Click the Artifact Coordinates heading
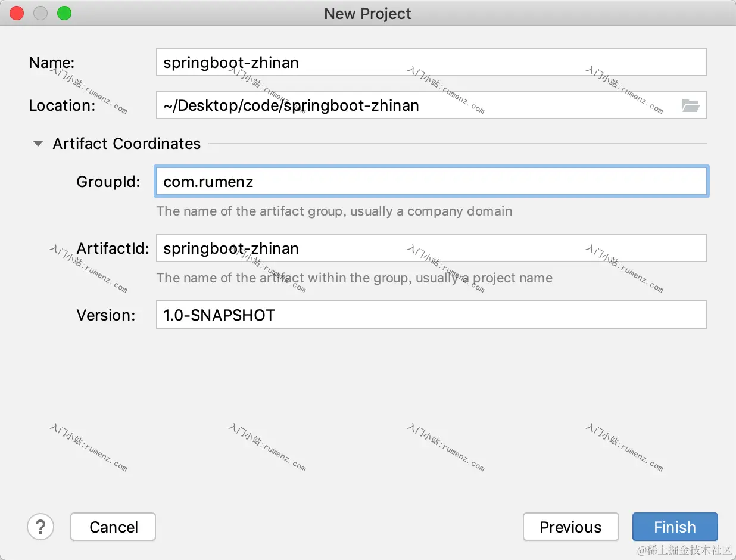Viewport: 736px width, 560px height. pos(127,144)
